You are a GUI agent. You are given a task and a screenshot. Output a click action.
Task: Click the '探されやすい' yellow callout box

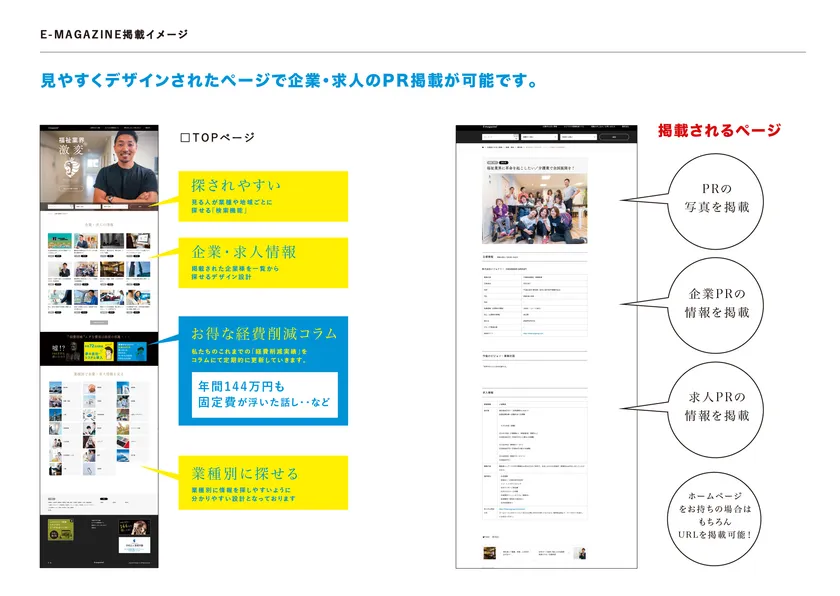[263, 196]
